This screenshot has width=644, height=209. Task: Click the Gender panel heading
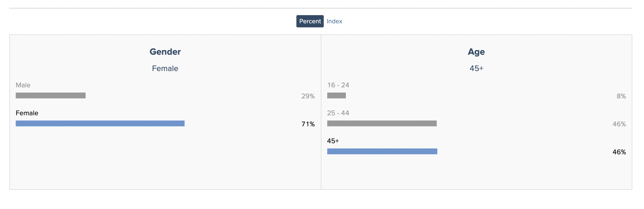(x=165, y=52)
